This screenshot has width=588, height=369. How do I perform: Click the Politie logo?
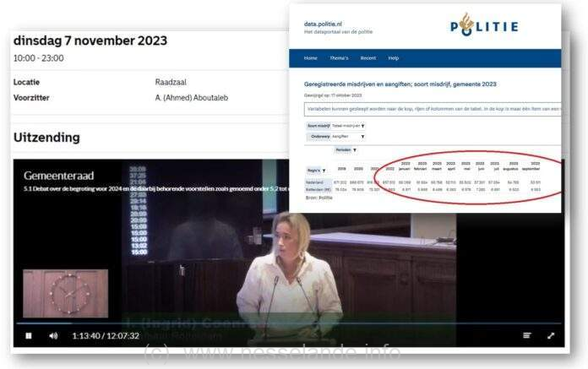484,24
